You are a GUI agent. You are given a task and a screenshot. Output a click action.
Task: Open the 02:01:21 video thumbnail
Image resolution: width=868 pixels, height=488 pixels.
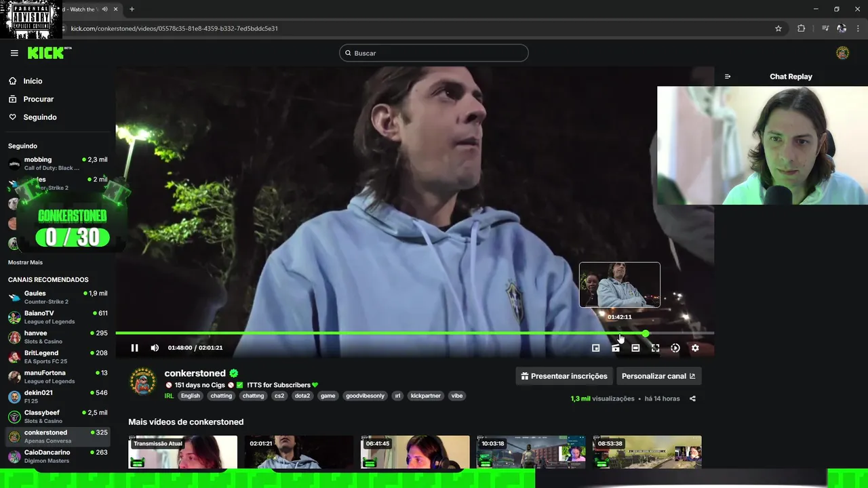pos(299,452)
